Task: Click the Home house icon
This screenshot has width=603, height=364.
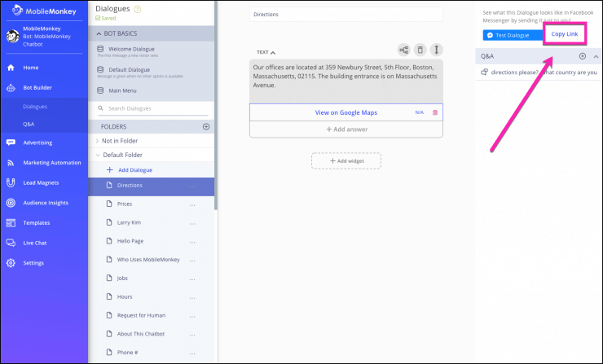Action: coord(11,68)
